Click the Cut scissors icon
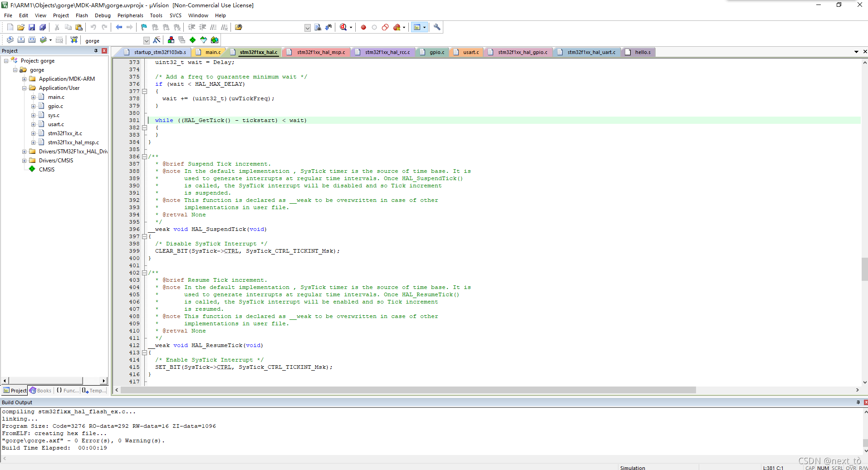This screenshot has height=470, width=868. coord(57,27)
